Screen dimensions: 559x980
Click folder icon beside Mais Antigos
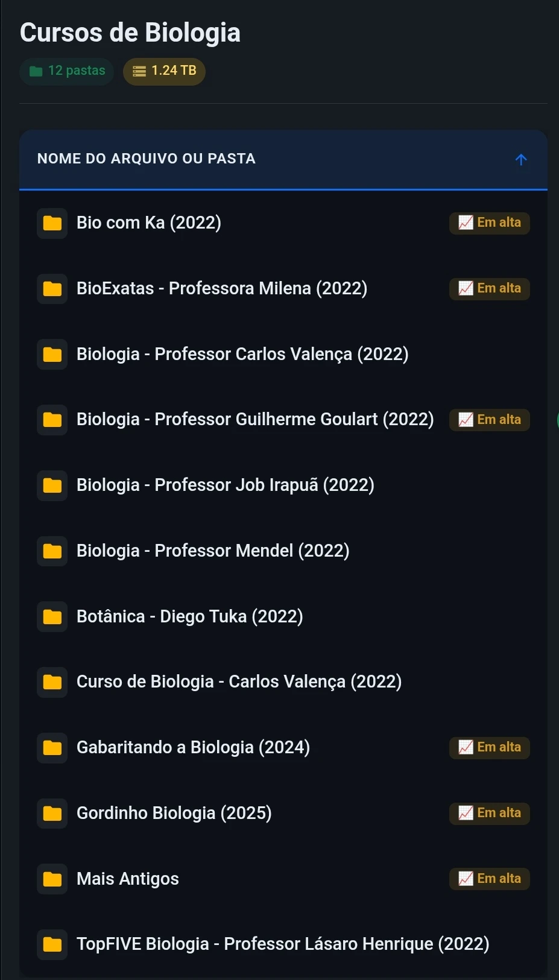[x=52, y=879]
